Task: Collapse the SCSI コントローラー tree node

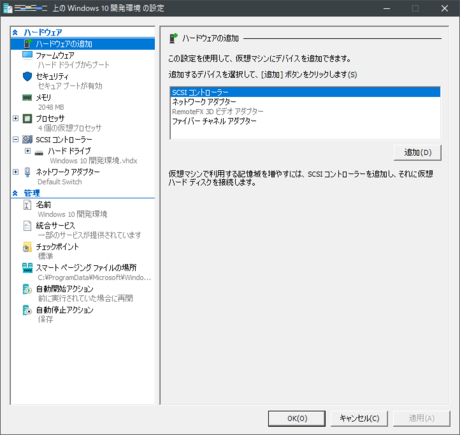Action: tap(15, 139)
